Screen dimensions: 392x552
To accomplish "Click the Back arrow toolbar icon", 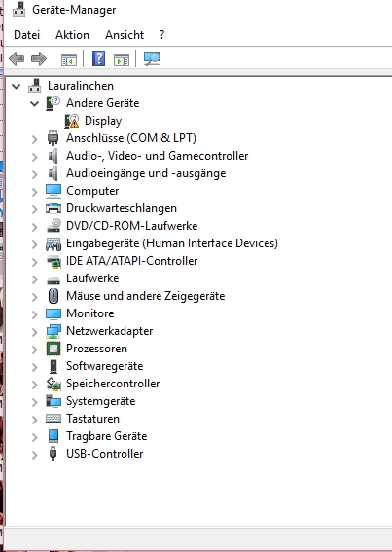I will coord(17,58).
